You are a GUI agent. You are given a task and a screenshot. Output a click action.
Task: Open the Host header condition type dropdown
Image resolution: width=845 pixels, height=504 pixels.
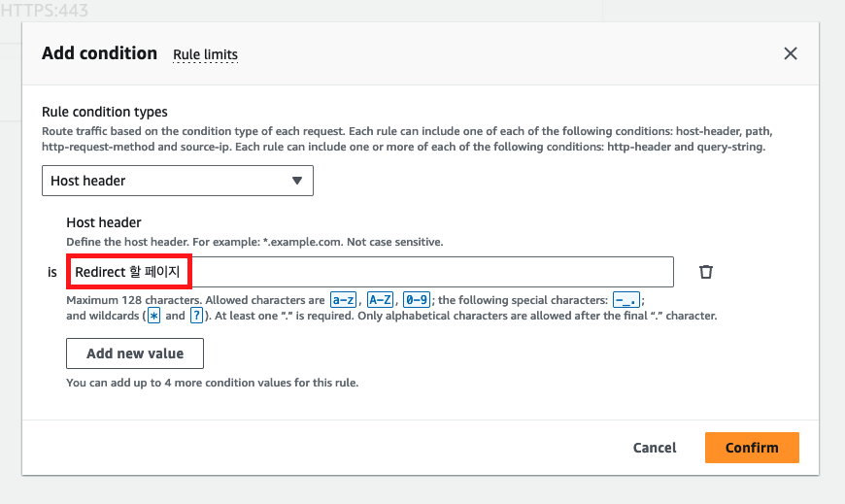[177, 181]
